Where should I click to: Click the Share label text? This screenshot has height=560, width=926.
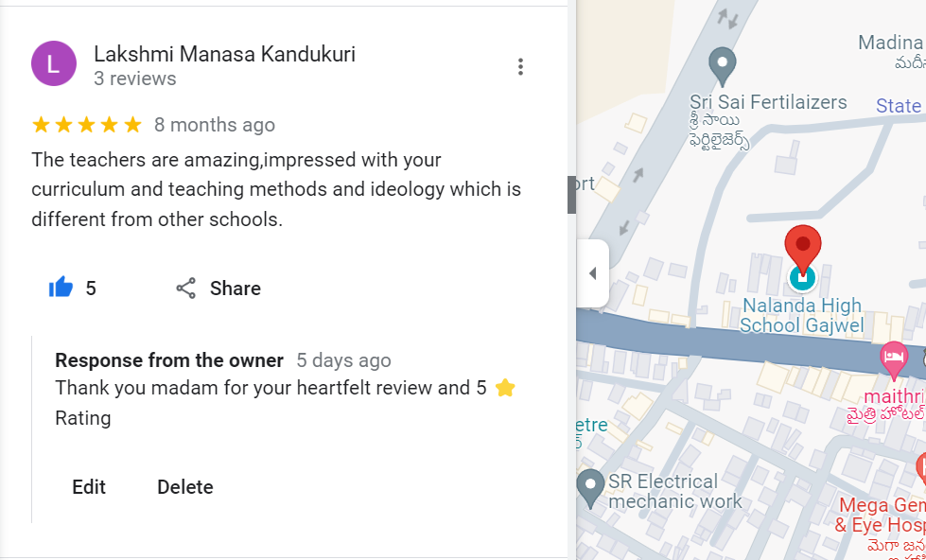pyautogui.click(x=235, y=289)
